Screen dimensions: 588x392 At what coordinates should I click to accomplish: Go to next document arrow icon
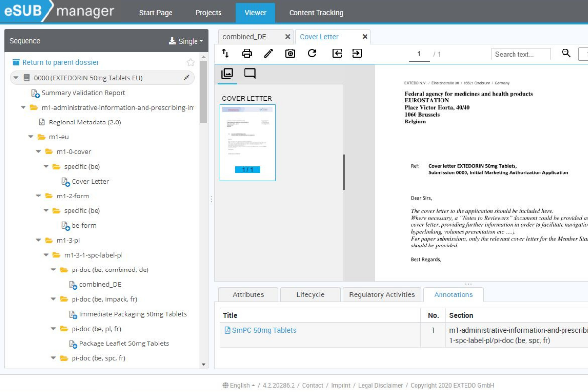click(357, 53)
